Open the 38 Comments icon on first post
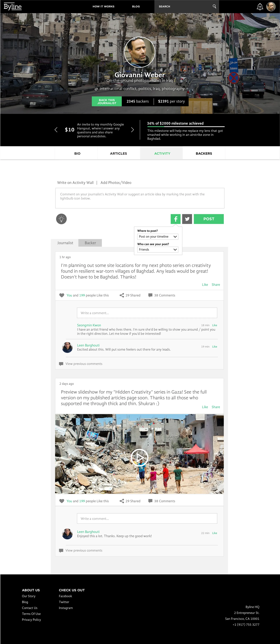This screenshot has width=280, height=644. point(150,295)
